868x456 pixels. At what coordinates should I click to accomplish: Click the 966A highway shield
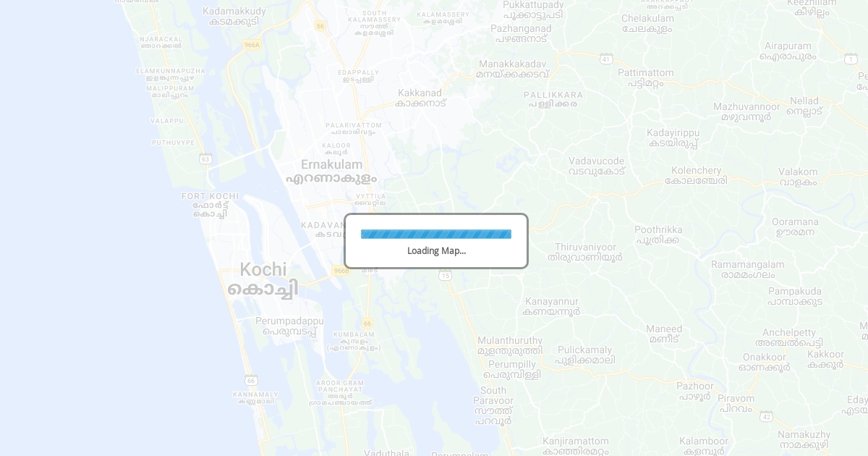coord(252,45)
